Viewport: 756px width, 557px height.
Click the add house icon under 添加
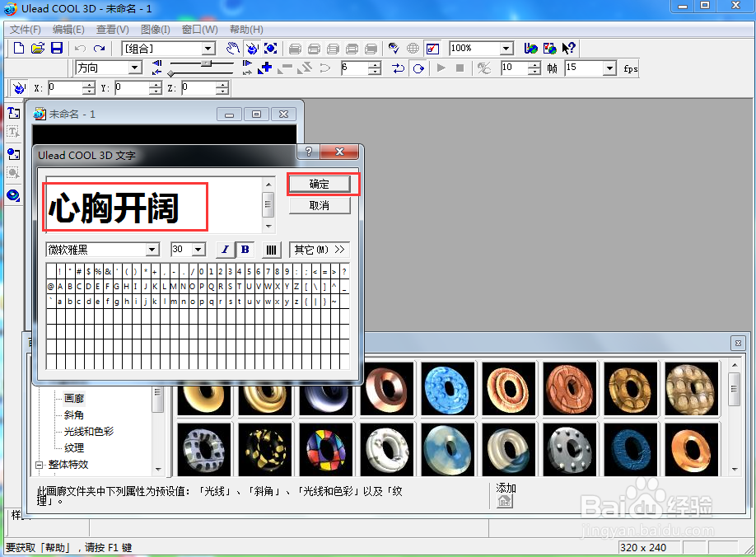[x=505, y=502]
